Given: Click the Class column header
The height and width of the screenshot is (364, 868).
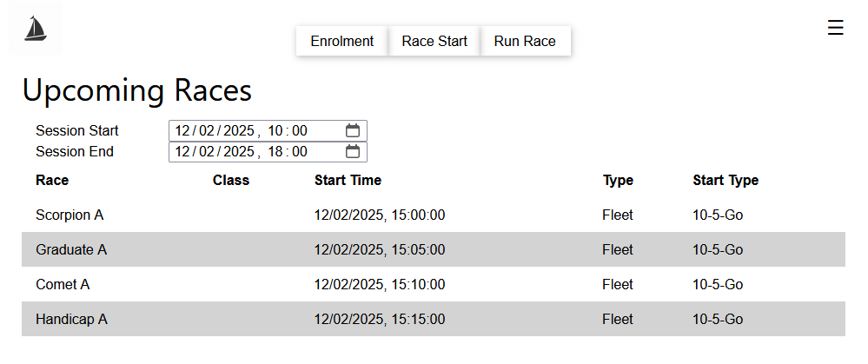Looking at the screenshot, I should (231, 181).
